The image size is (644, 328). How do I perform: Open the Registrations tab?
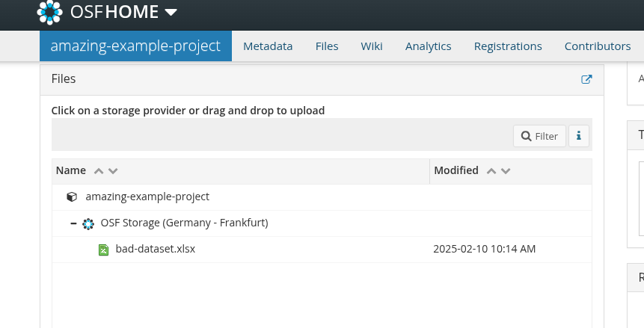coord(508,46)
